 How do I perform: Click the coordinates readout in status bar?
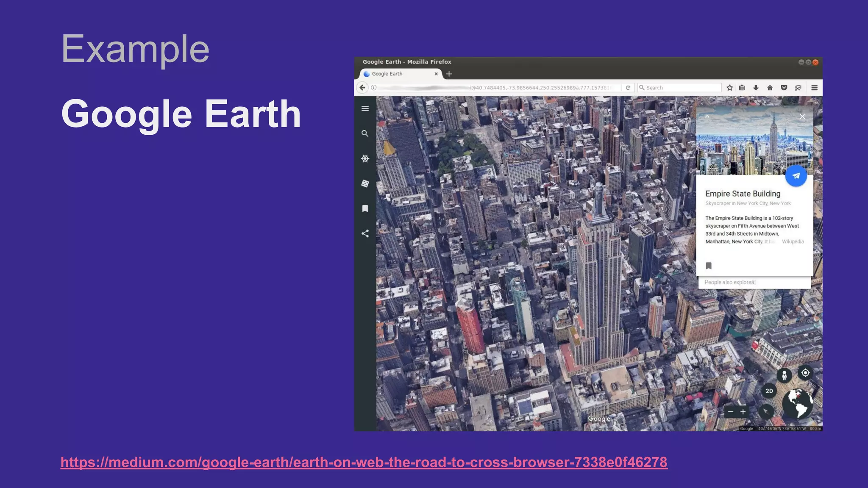click(x=782, y=429)
